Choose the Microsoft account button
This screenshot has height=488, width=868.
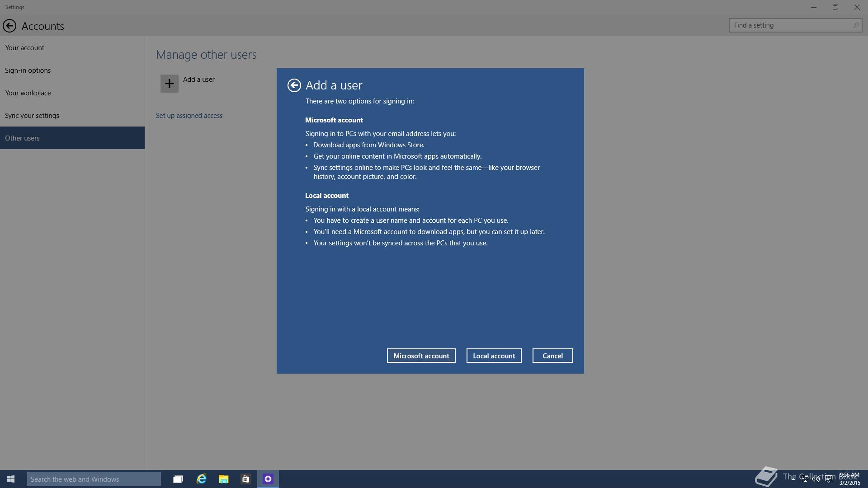pos(421,356)
